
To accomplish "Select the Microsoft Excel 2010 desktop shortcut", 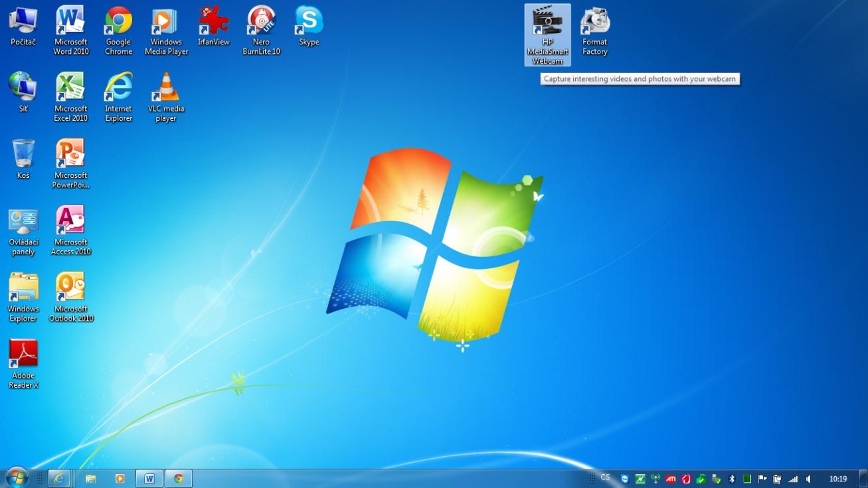I will click(71, 97).
